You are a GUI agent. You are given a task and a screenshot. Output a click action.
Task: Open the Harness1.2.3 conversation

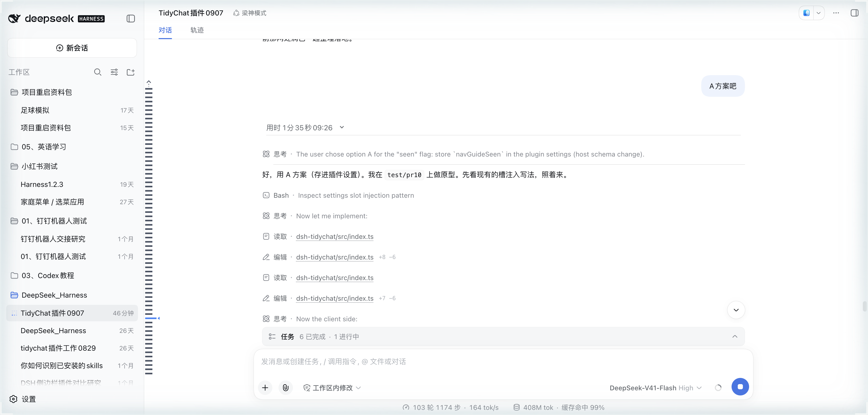[x=72, y=184]
